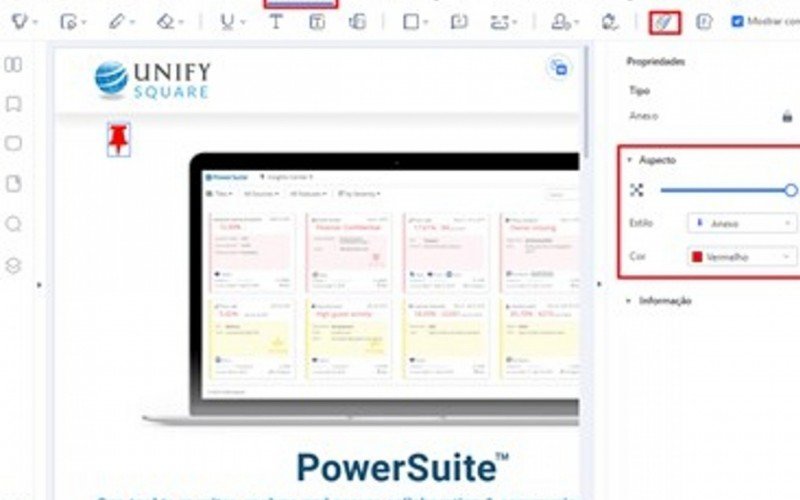
Task: Expand the Informação section
Action: (629, 301)
